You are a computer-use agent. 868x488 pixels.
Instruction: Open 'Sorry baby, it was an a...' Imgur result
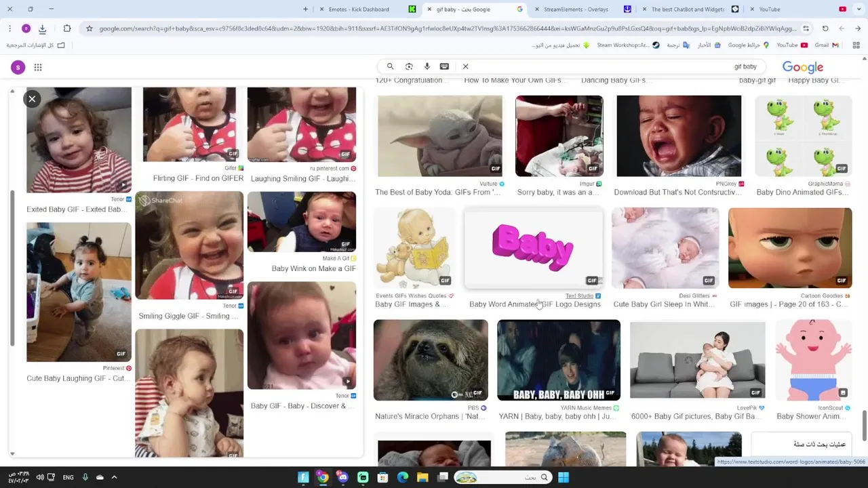click(x=558, y=192)
